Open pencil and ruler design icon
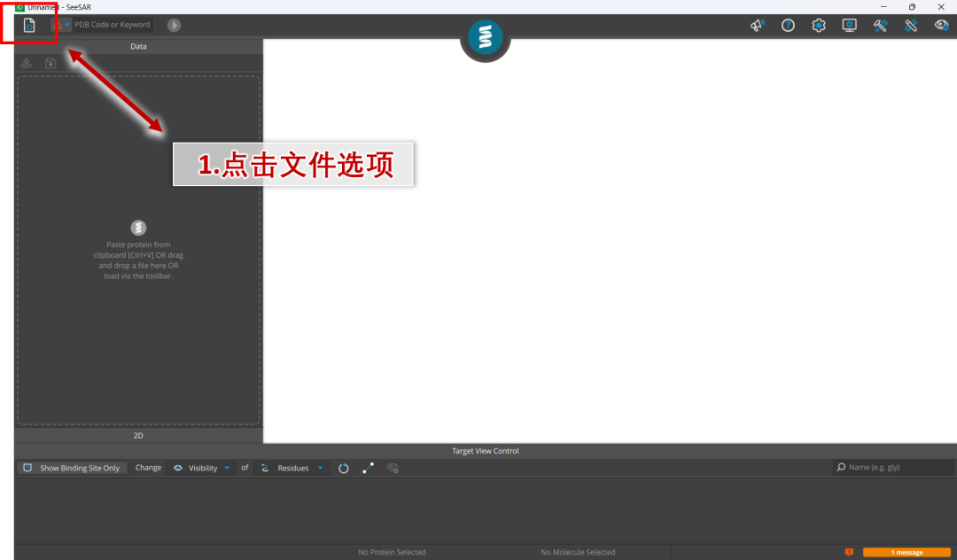Screen dimensions: 957x560 coord(911,25)
